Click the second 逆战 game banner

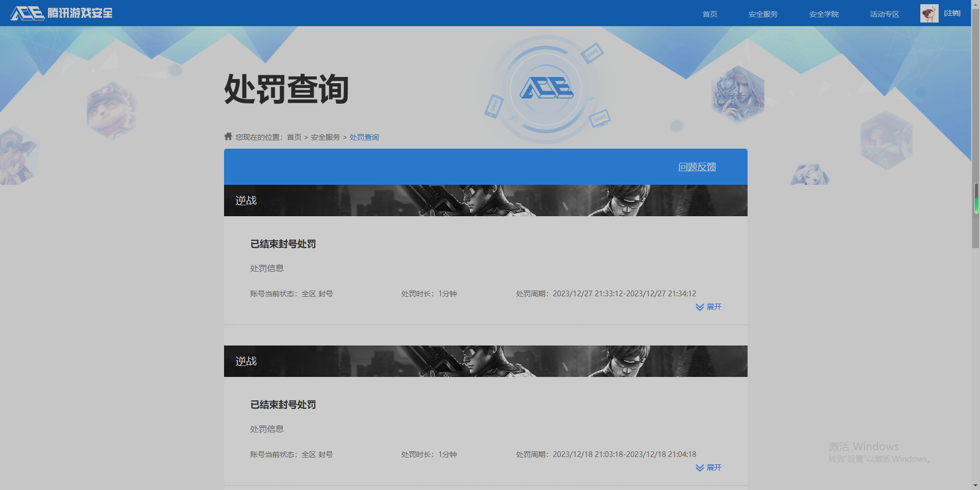coord(486,361)
